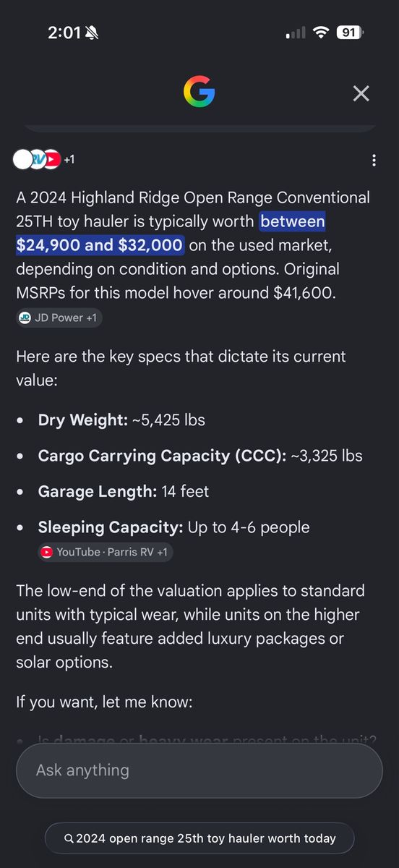Tap the battery indicator showing 91
The image size is (399, 868).
click(x=351, y=33)
